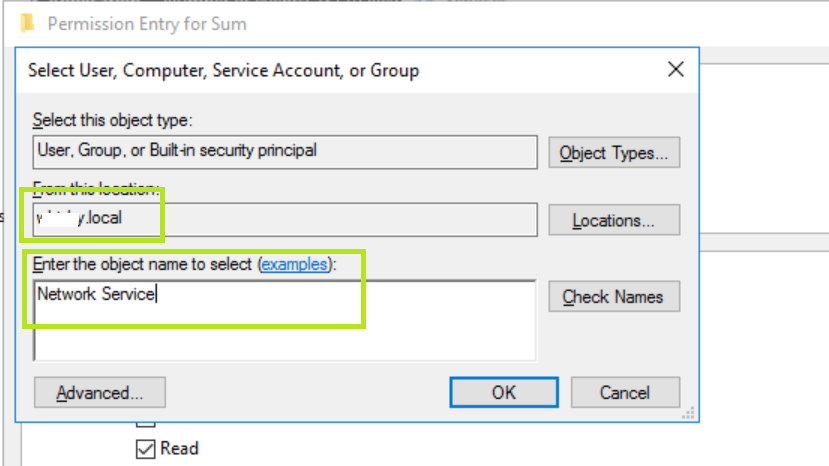Click the .local location field
Screen dimensions: 829x466
[x=285, y=219]
